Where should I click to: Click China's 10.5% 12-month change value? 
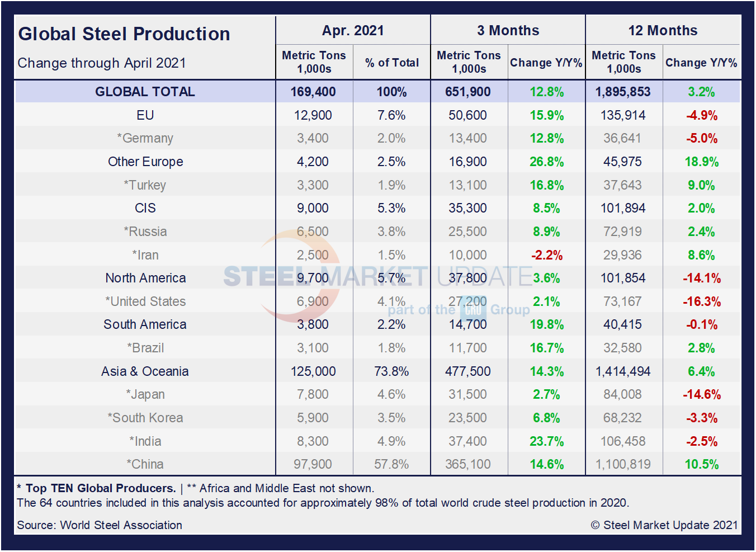point(701,464)
